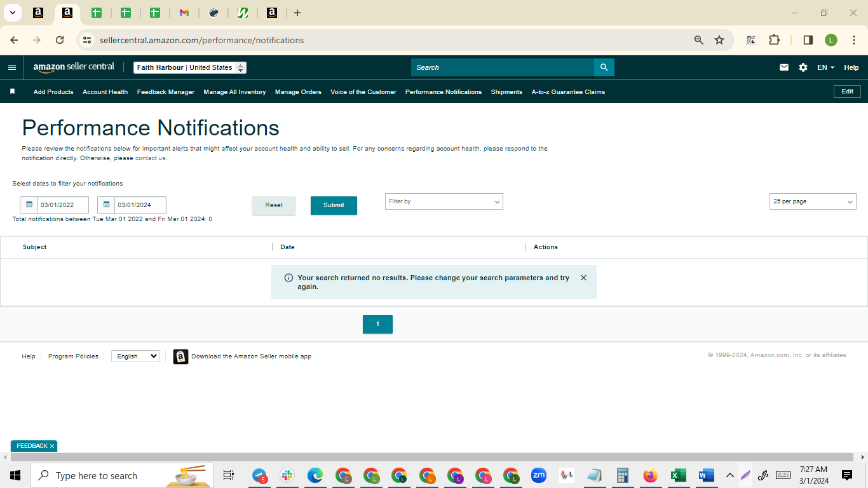
Task: Select Manage All Inventory
Action: click(234, 92)
